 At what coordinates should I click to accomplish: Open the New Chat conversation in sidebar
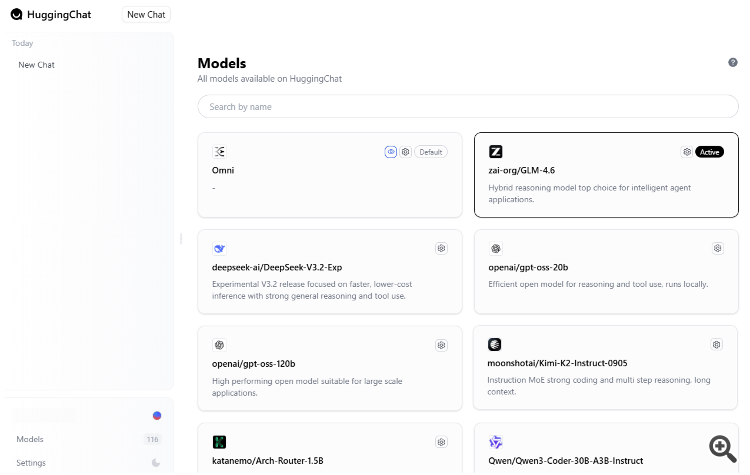point(37,65)
